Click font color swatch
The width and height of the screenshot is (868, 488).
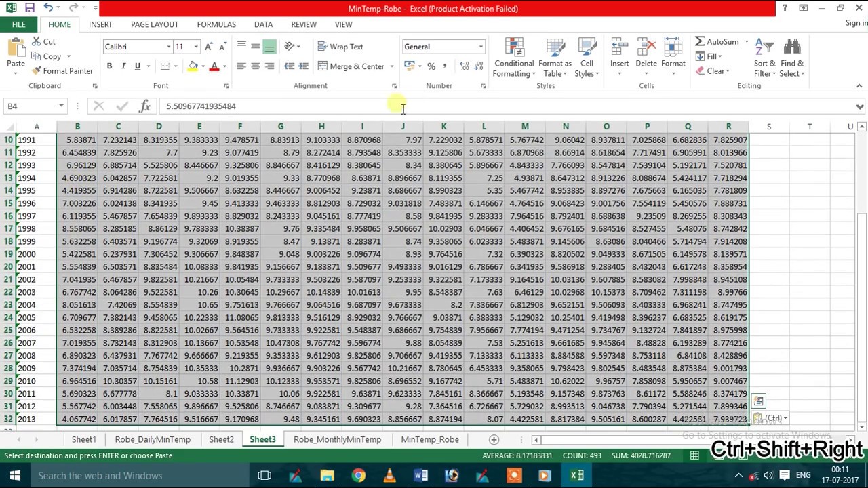pos(214,66)
